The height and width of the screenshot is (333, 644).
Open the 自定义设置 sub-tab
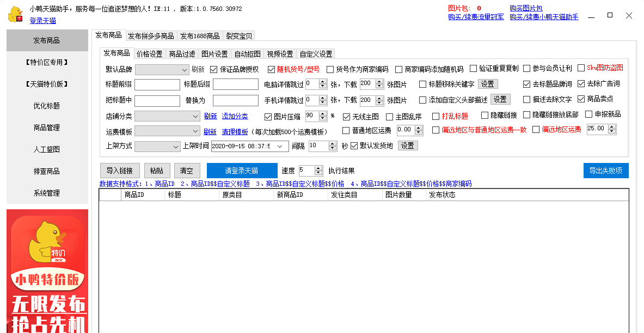pos(316,54)
